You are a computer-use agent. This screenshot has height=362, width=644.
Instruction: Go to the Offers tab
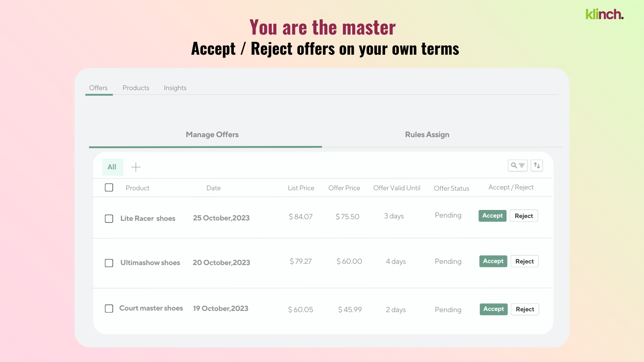tap(98, 88)
